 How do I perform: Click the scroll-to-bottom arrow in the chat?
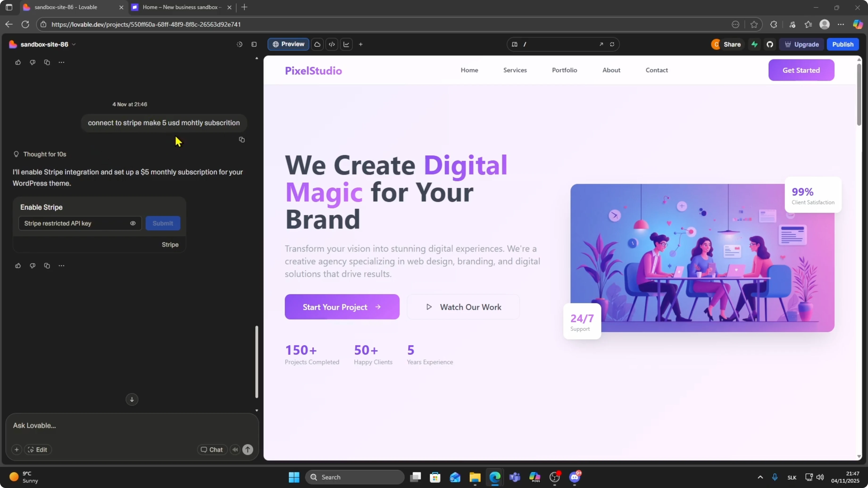point(132,399)
